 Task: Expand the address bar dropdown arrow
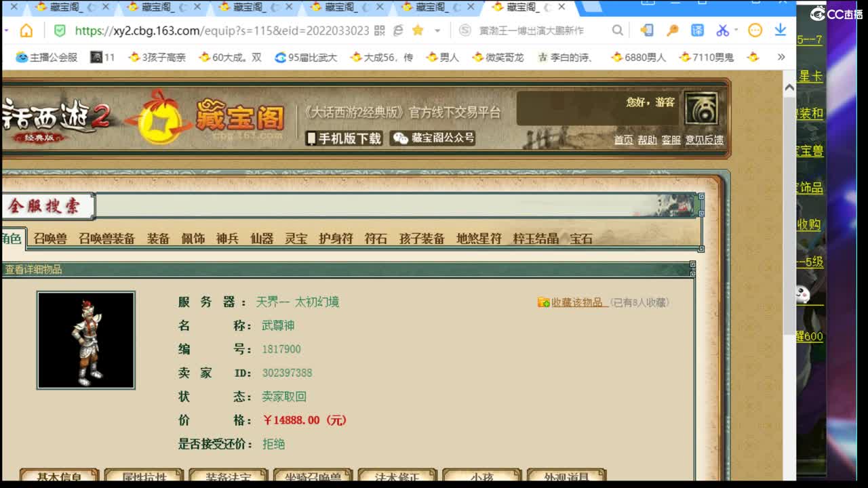click(x=437, y=30)
